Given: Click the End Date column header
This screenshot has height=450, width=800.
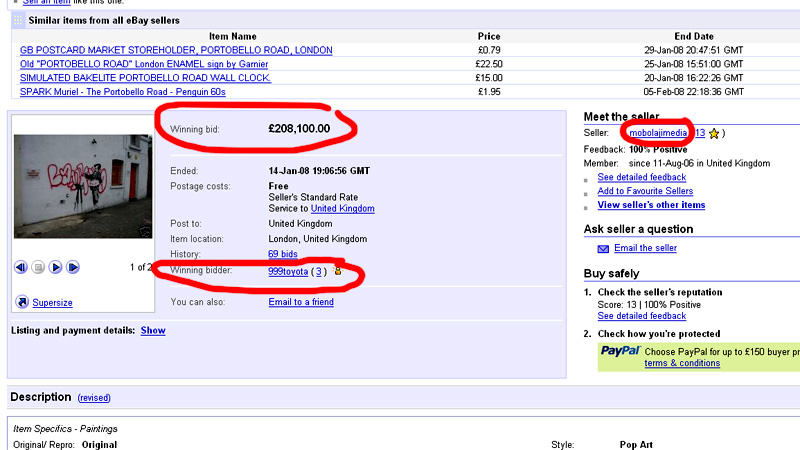Looking at the screenshot, I should tap(694, 36).
